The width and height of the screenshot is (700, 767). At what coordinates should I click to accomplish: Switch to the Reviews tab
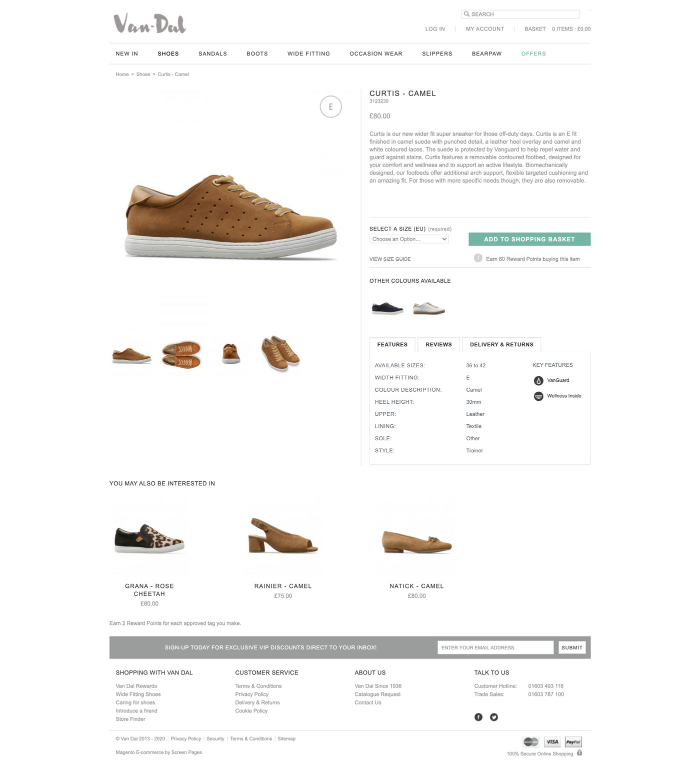(x=438, y=345)
